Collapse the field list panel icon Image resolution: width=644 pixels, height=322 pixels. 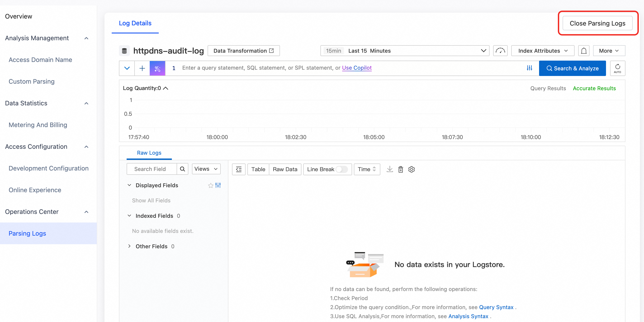[x=239, y=169]
